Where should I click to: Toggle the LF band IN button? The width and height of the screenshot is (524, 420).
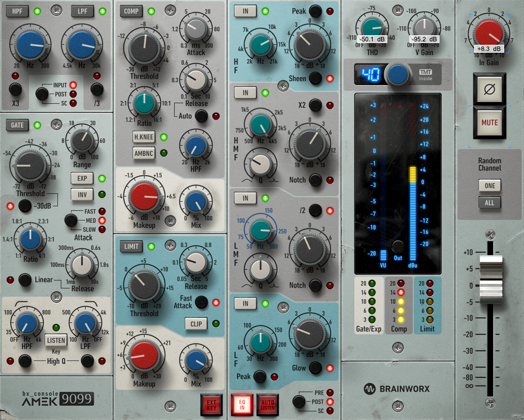246,303
